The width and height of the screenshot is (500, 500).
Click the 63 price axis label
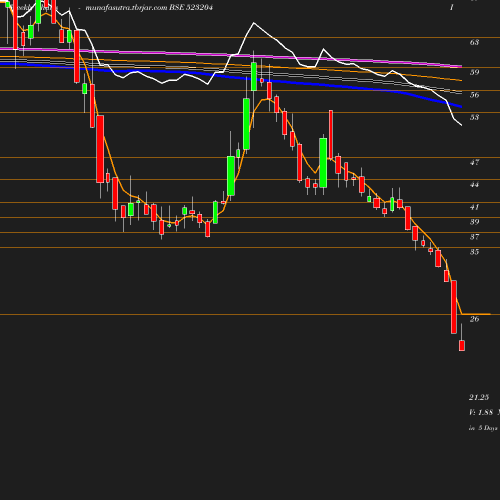pyautogui.click(x=474, y=42)
